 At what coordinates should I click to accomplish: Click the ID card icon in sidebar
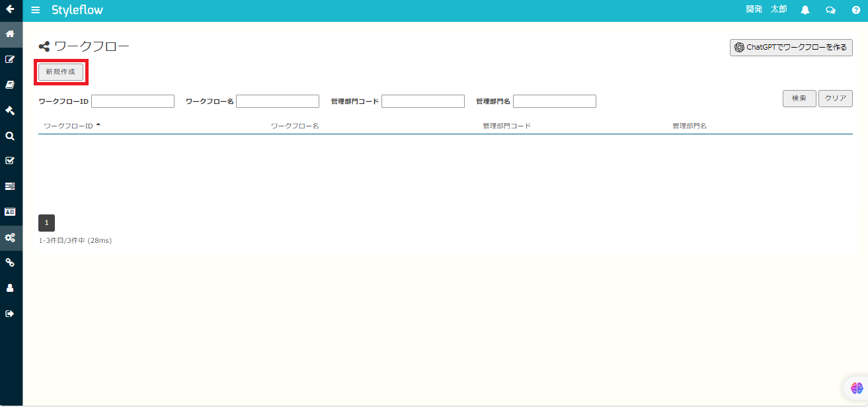10,212
